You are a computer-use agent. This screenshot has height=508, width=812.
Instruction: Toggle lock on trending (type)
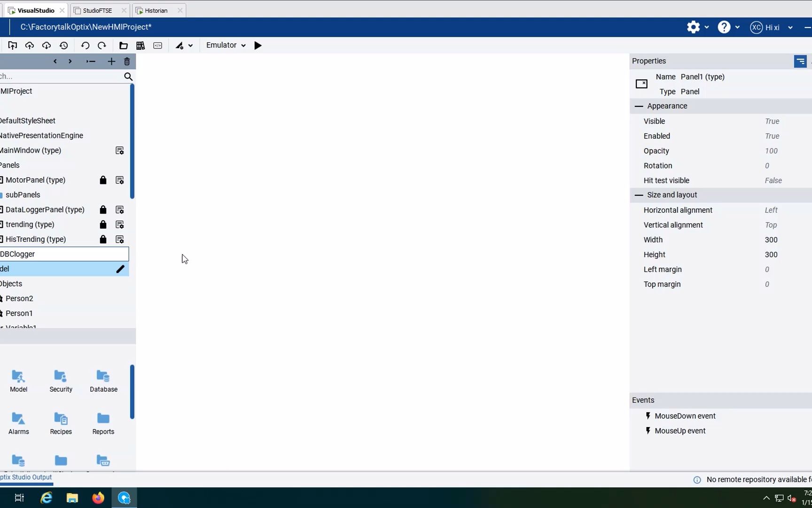pyautogui.click(x=103, y=225)
